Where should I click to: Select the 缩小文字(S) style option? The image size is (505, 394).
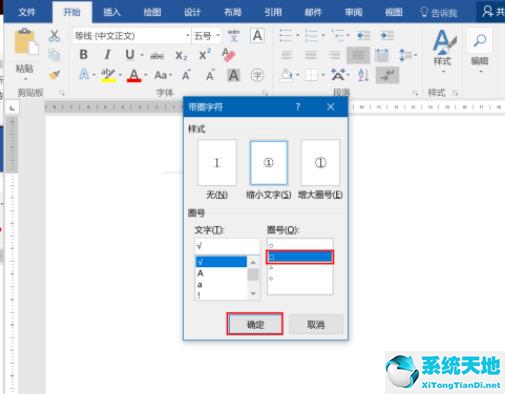[269, 162]
